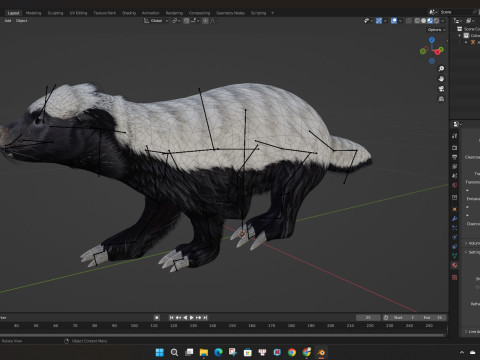
Task: Open the Tool properties tab
Action: [x=455, y=136]
